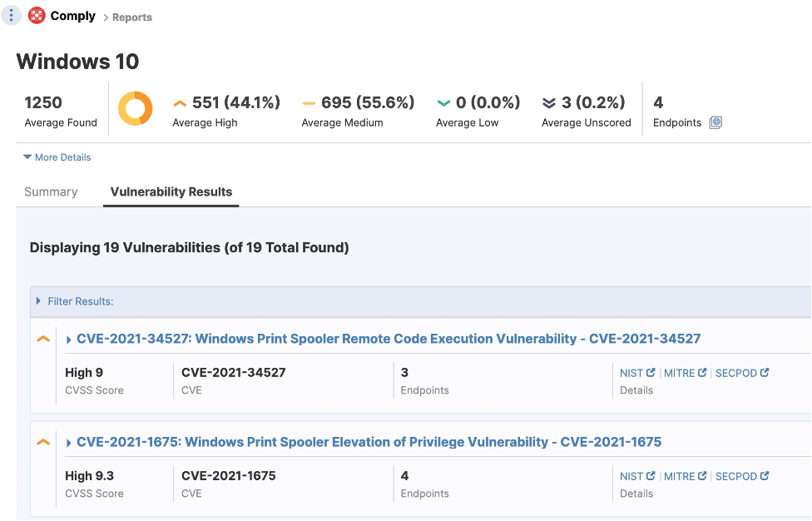The width and height of the screenshot is (812, 521).
Task: Click the 4 Endpoints count in header
Action: coord(658,102)
